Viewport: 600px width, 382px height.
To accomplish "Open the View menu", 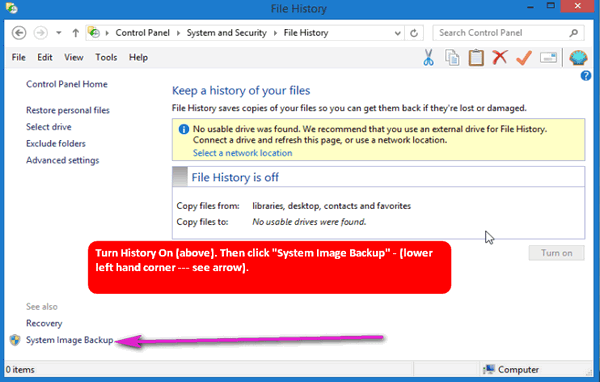I will click(x=73, y=57).
